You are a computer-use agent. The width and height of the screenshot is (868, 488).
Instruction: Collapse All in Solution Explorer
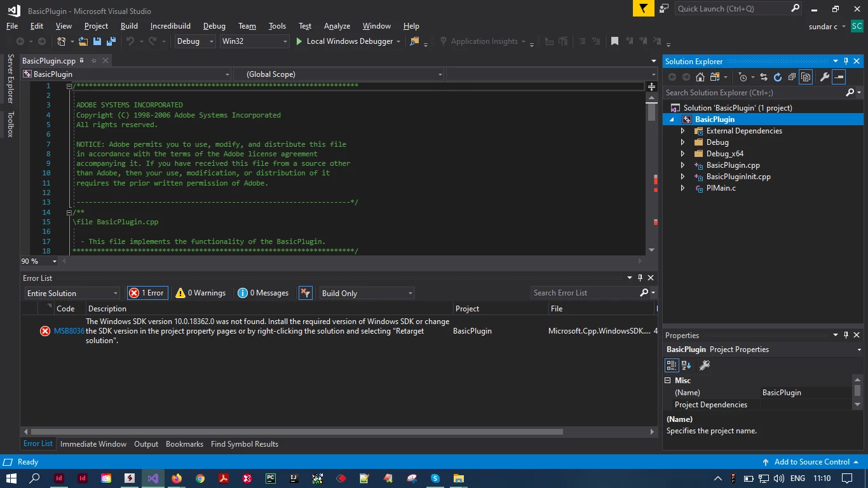coord(792,77)
